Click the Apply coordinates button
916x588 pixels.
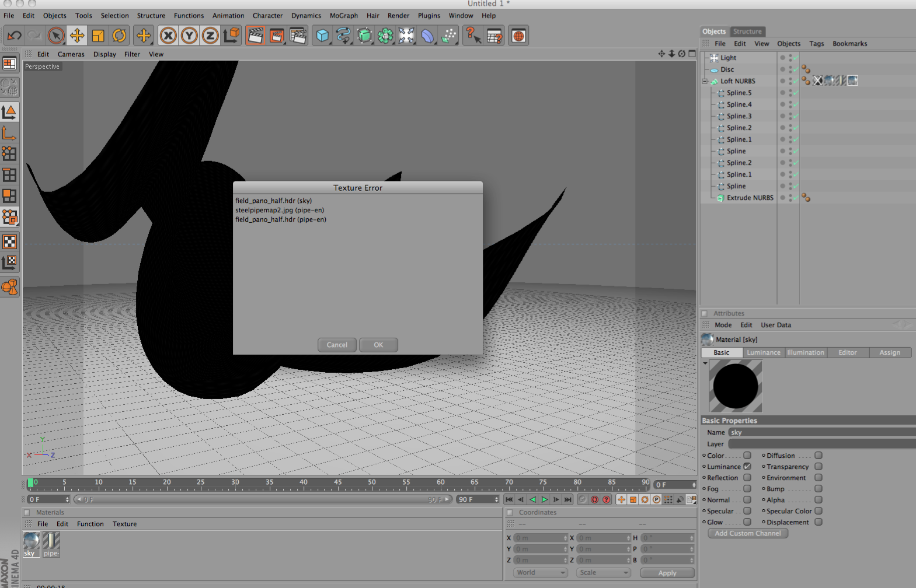667,573
